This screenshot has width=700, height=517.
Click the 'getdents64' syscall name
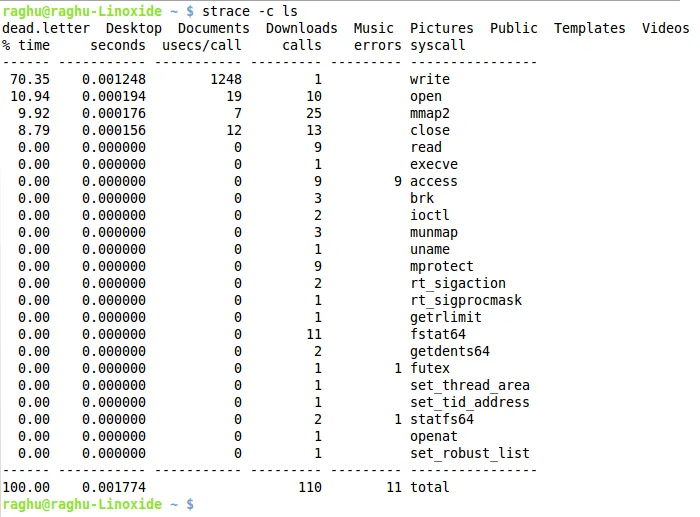(450, 351)
